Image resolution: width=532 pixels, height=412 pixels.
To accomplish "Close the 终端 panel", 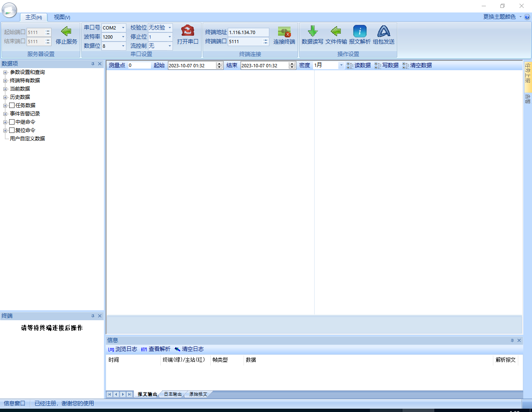I will point(100,316).
